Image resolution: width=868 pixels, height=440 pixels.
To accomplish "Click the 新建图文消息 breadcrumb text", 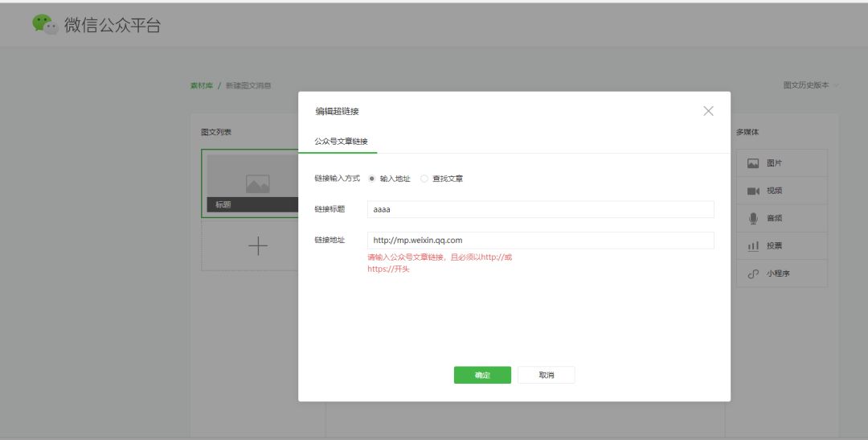I will tap(248, 85).
